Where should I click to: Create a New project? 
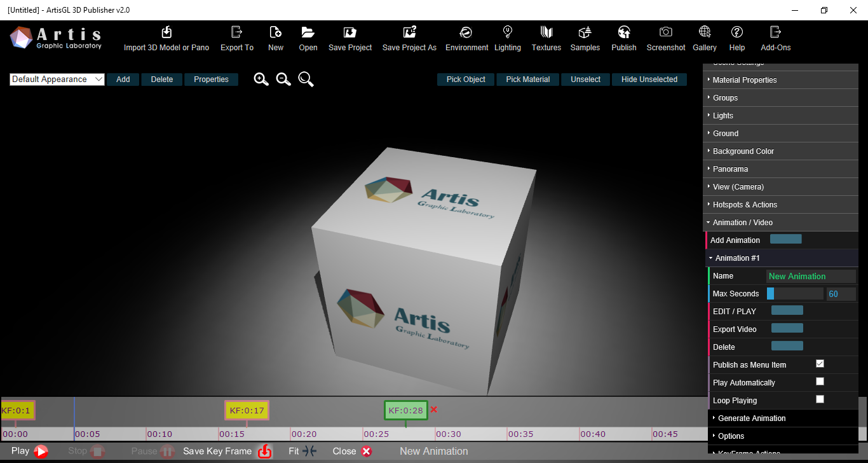(276, 39)
